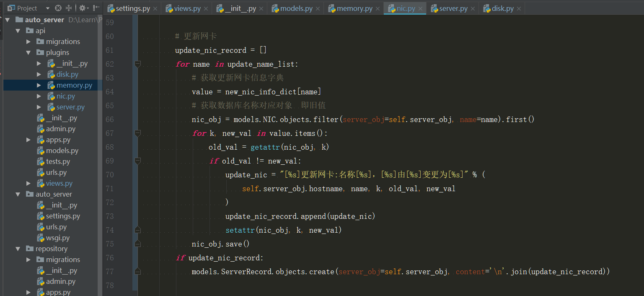
Task: Click the fold-end marker beside the setattr line
Action: [x=137, y=230]
